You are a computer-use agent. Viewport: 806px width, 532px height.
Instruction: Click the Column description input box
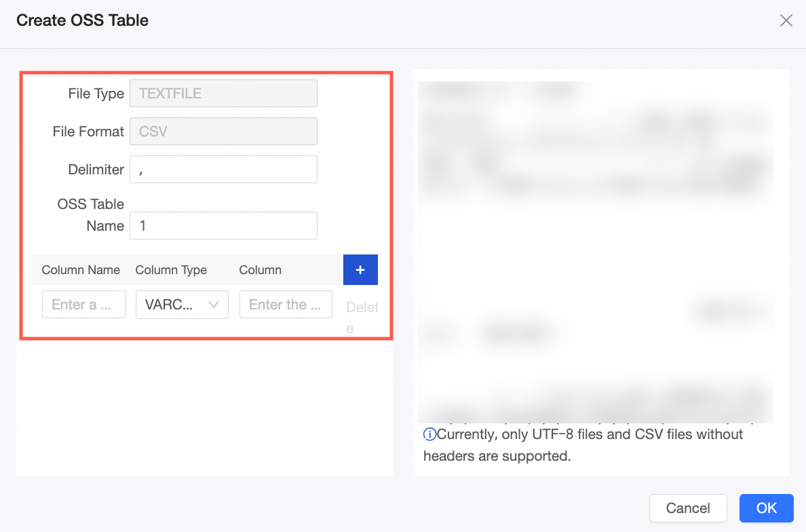[x=286, y=305]
